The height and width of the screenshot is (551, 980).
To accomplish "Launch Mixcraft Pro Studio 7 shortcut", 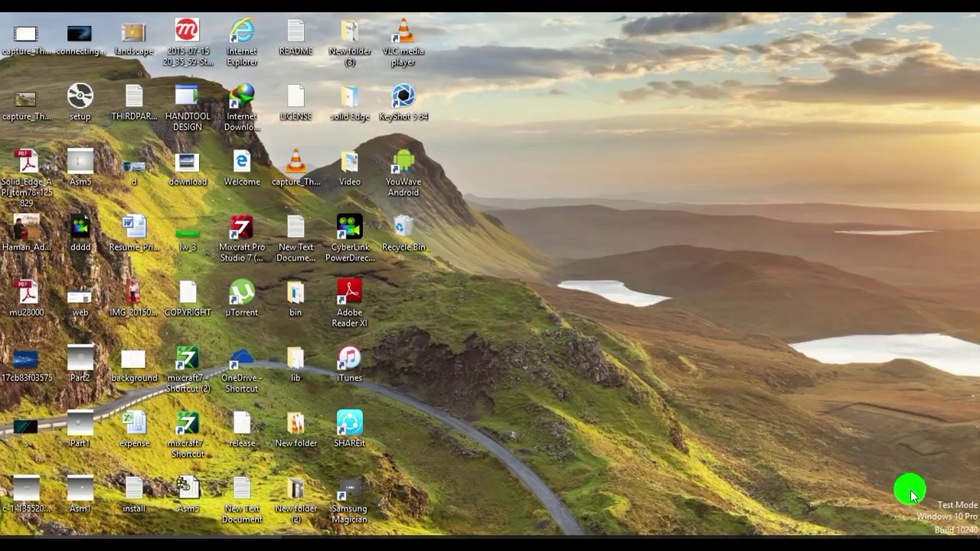I will click(x=241, y=239).
